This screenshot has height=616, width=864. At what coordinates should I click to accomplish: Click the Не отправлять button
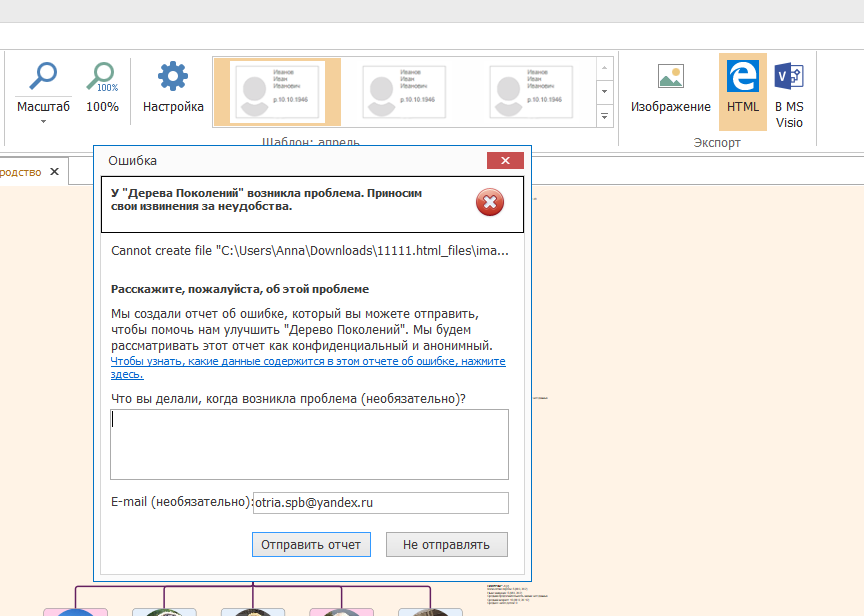click(446, 545)
